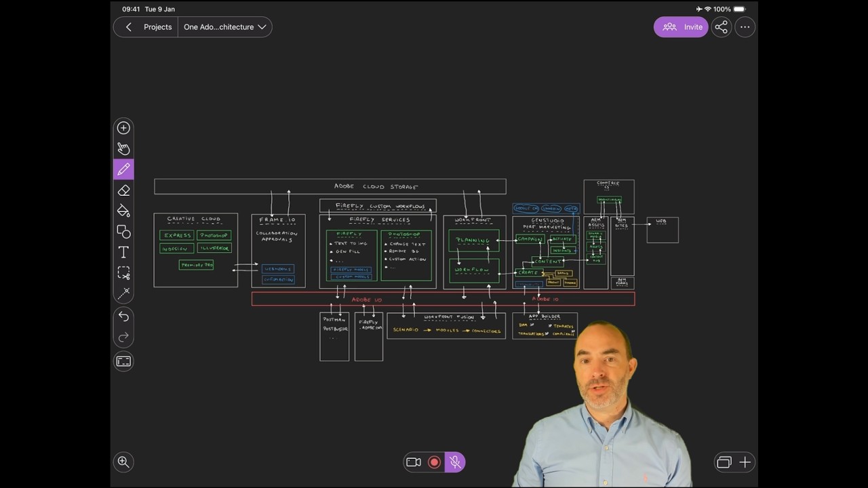Tap the APP BUILDER heading
Viewport: 868px width, 488px height.
pyautogui.click(x=545, y=317)
